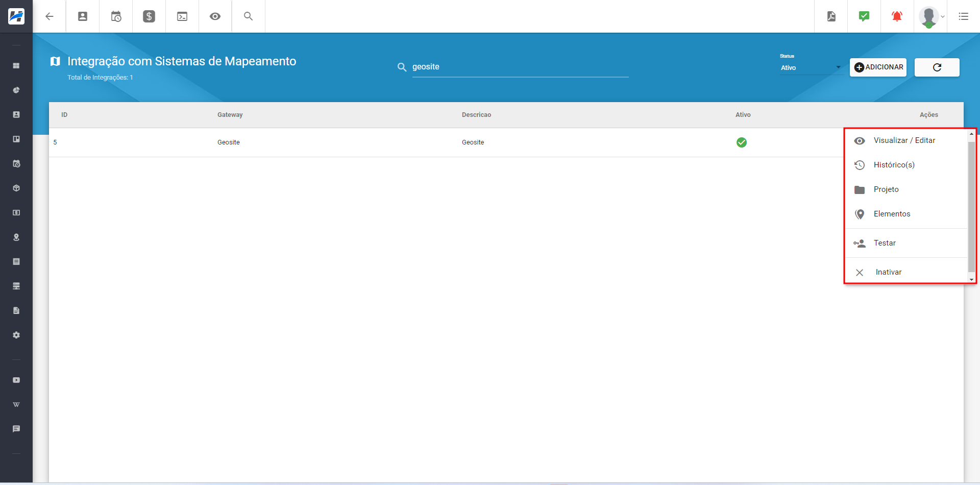Open the map location pin icon in sidebar

point(16,237)
